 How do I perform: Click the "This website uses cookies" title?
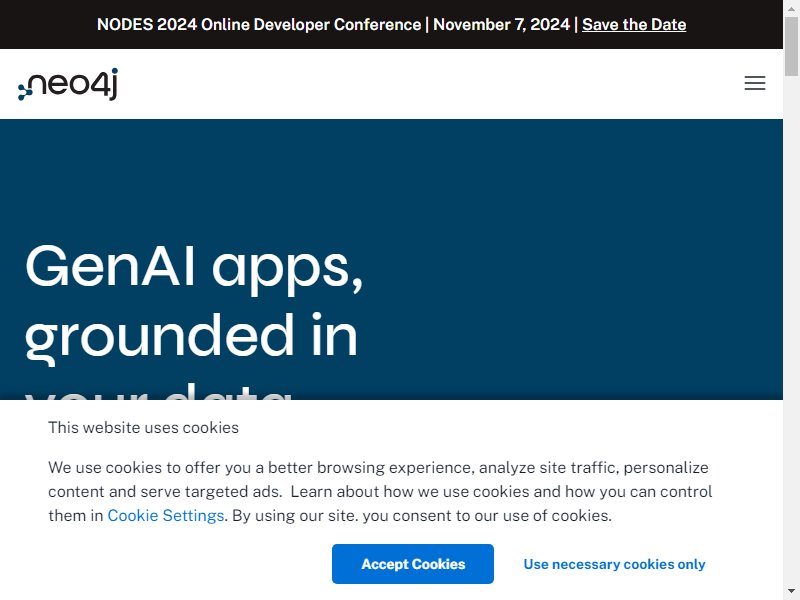pyautogui.click(x=143, y=428)
